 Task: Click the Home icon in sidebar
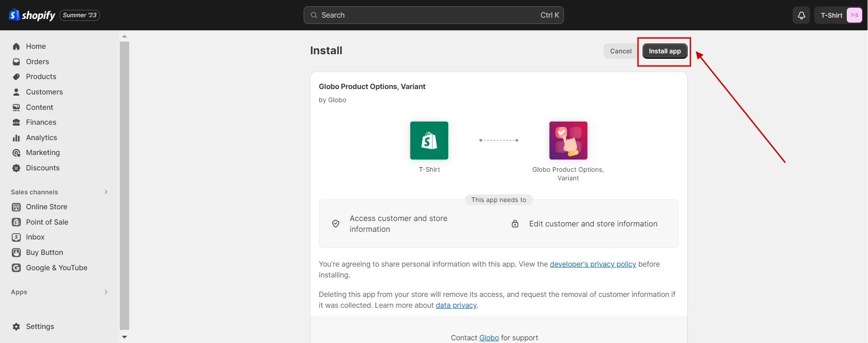(x=16, y=47)
